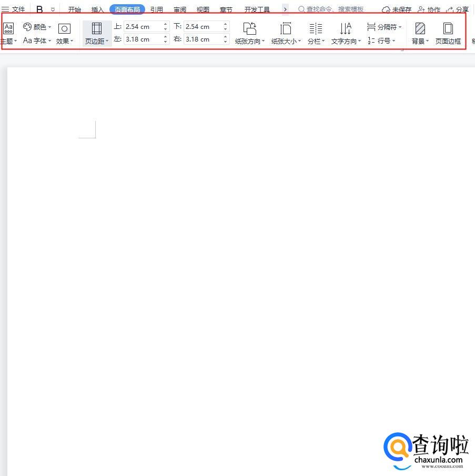Click the bold B quick-access icon
Image resolution: width=475 pixels, height=476 pixels.
pos(39,9)
